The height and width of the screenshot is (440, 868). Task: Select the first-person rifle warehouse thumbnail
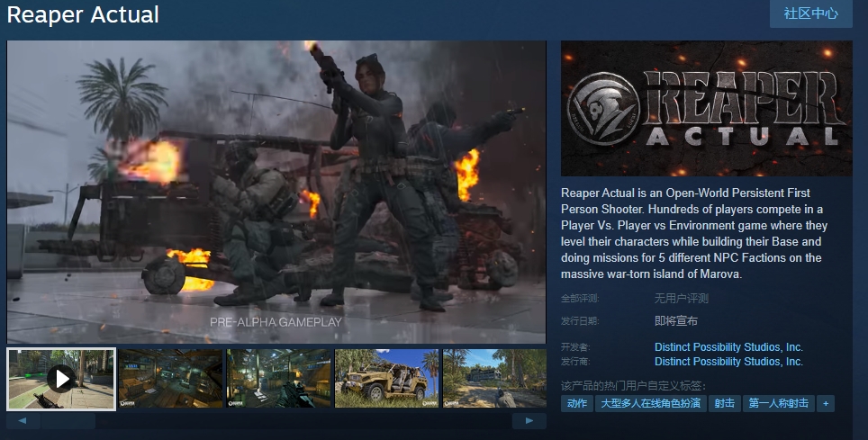point(278,378)
